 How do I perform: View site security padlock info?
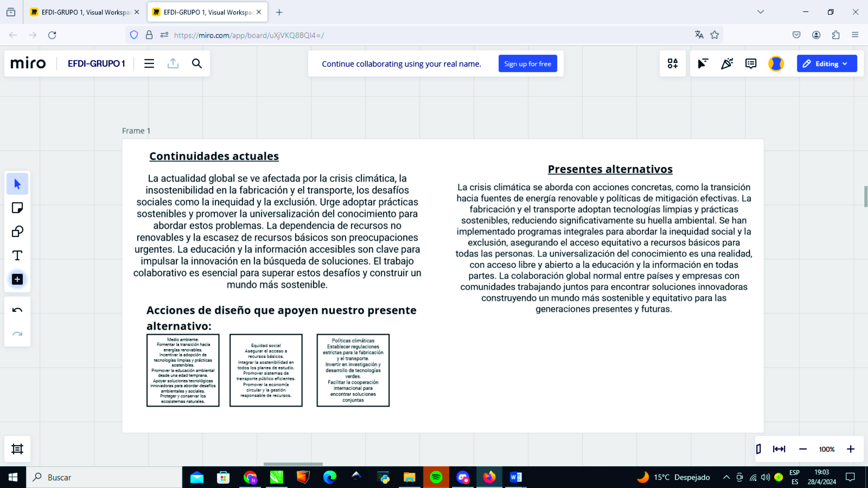(149, 35)
